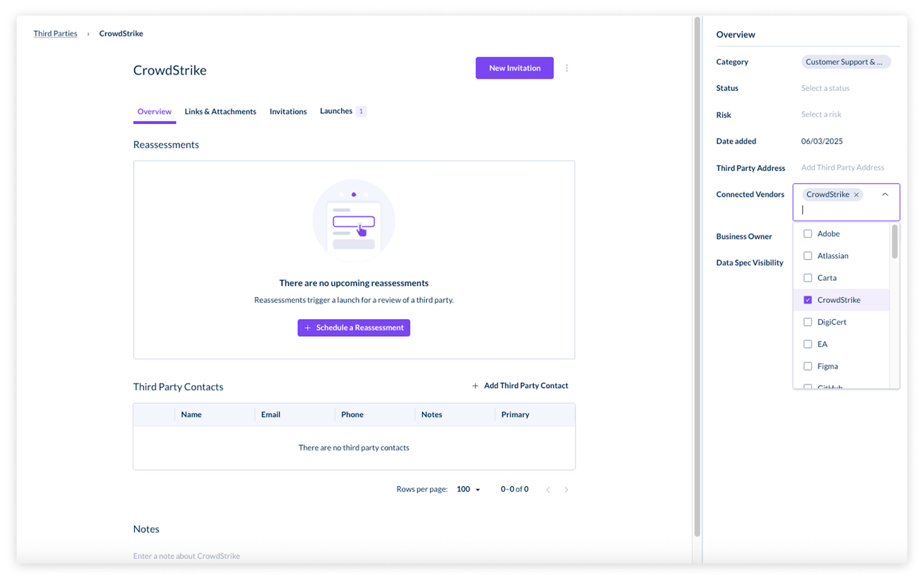
Task: Click the note field about CrowdStrike
Action: [x=187, y=556]
